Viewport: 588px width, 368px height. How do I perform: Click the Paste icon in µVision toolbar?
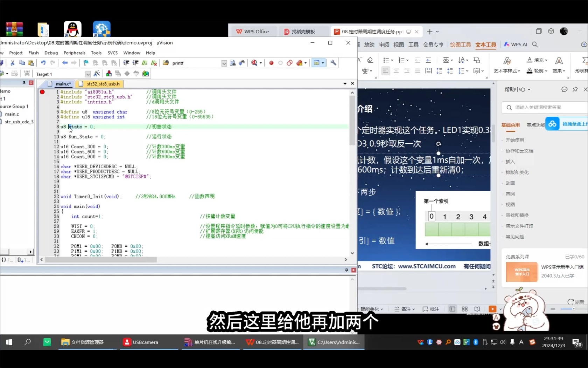31,63
